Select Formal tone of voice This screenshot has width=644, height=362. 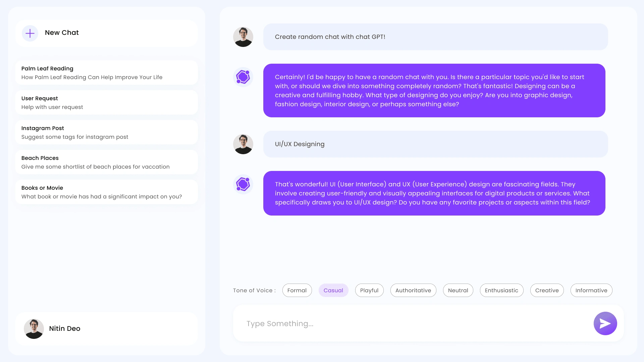(x=297, y=290)
